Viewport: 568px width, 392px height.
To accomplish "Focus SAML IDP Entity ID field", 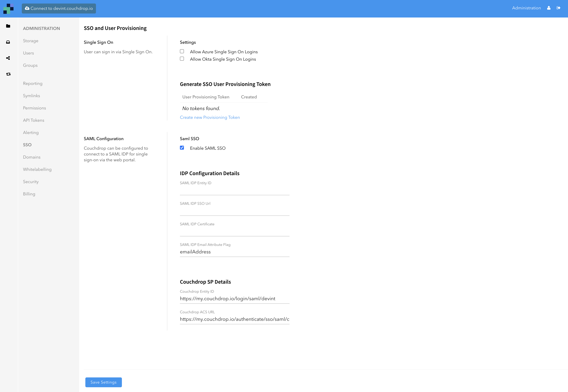I will point(235,190).
